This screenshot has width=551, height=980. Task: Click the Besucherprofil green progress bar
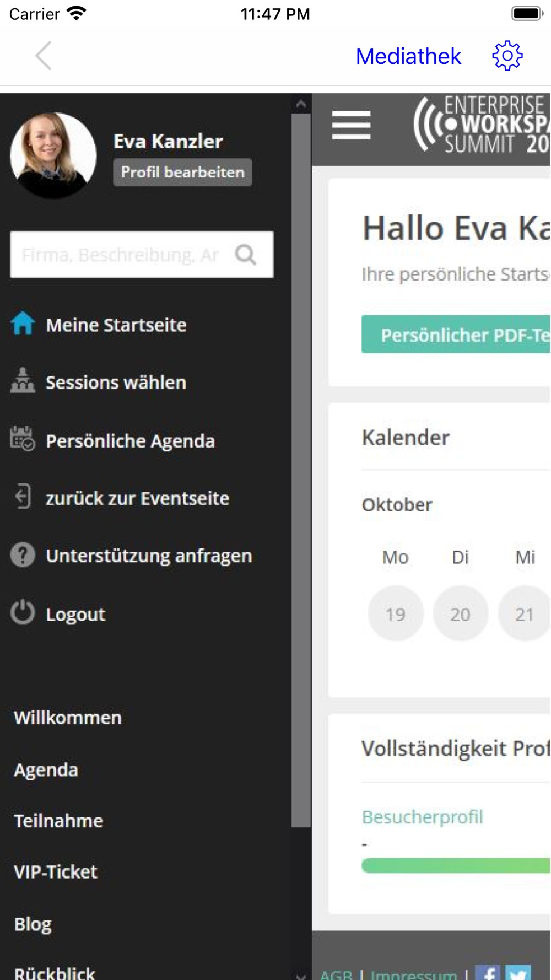[x=456, y=865]
